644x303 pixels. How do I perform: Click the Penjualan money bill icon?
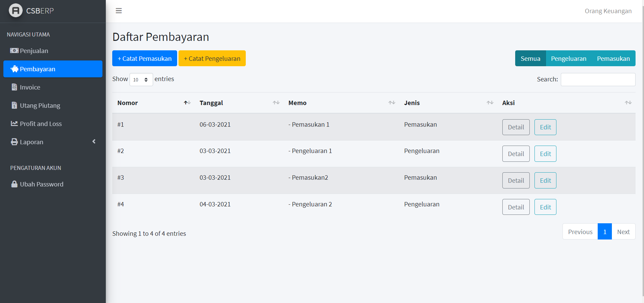click(x=14, y=51)
